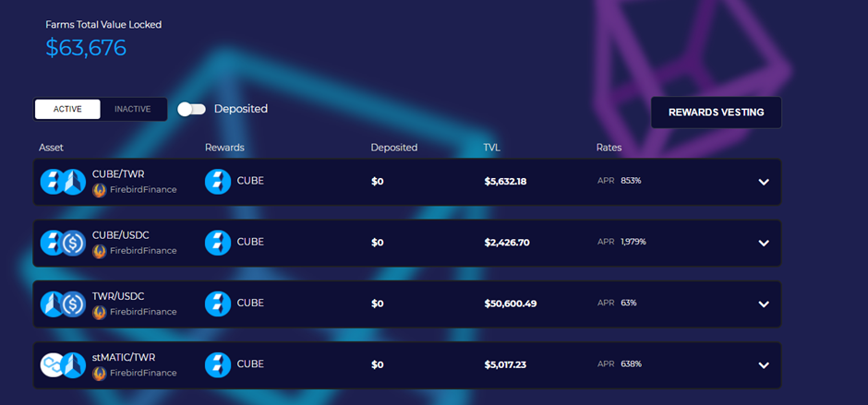Open the REWARDS VESTING button
The width and height of the screenshot is (868, 405).
pyautogui.click(x=717, y=113)
